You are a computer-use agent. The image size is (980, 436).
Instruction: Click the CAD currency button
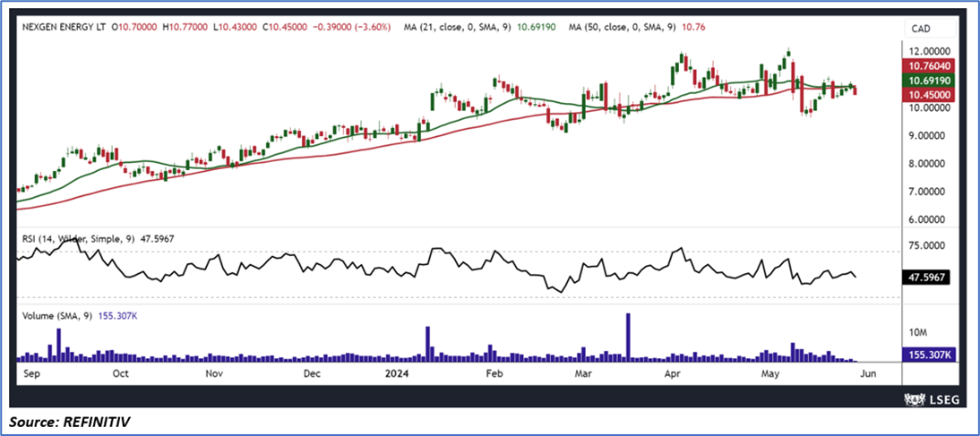pyautogui.click(x=929, y=28)
